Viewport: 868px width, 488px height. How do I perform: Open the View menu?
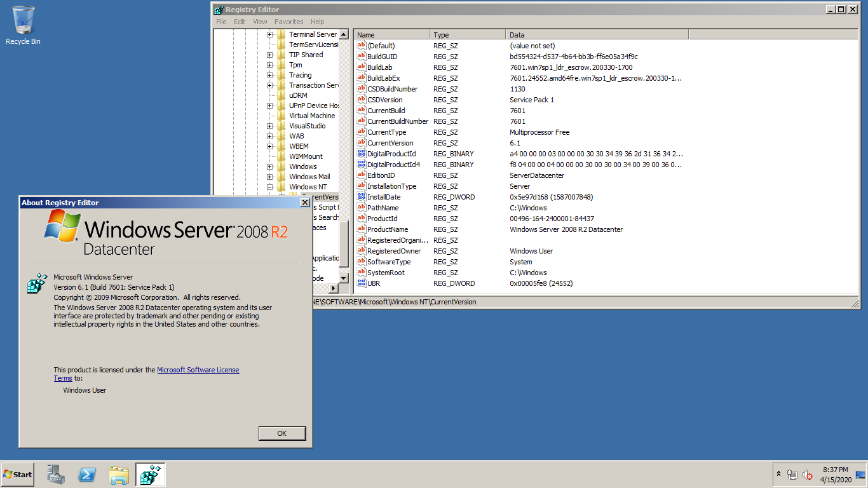(260, 22)
